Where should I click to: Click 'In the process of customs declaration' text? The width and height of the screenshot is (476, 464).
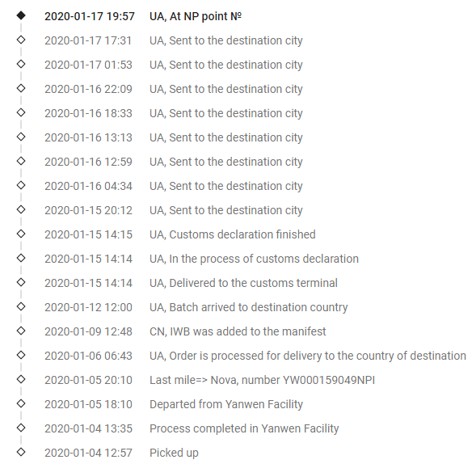pos(263,259)
